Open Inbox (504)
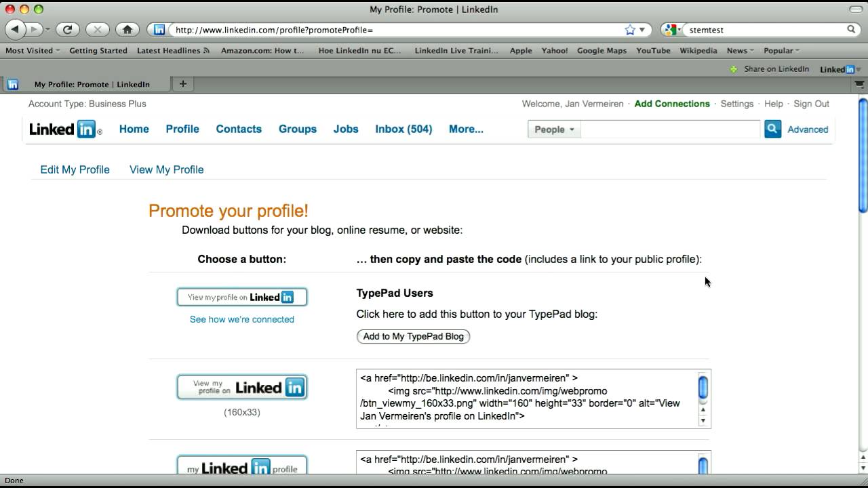Screen dimensions: 868x488 coord(403,129)
